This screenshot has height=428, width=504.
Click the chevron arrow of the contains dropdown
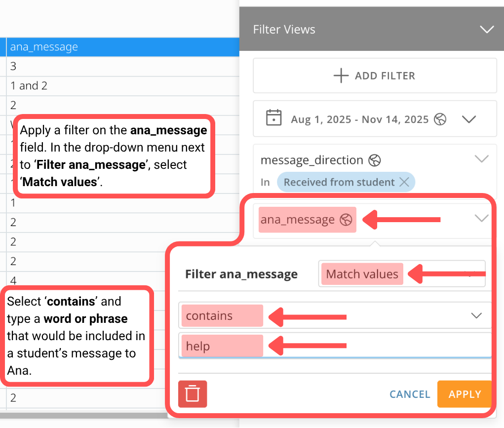pos(476,315)
